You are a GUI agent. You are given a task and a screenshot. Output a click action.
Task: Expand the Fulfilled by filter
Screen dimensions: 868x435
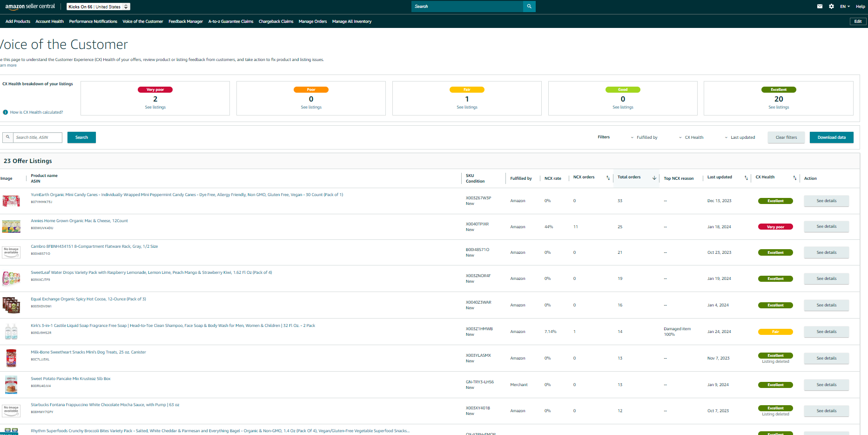click(644, 137)
